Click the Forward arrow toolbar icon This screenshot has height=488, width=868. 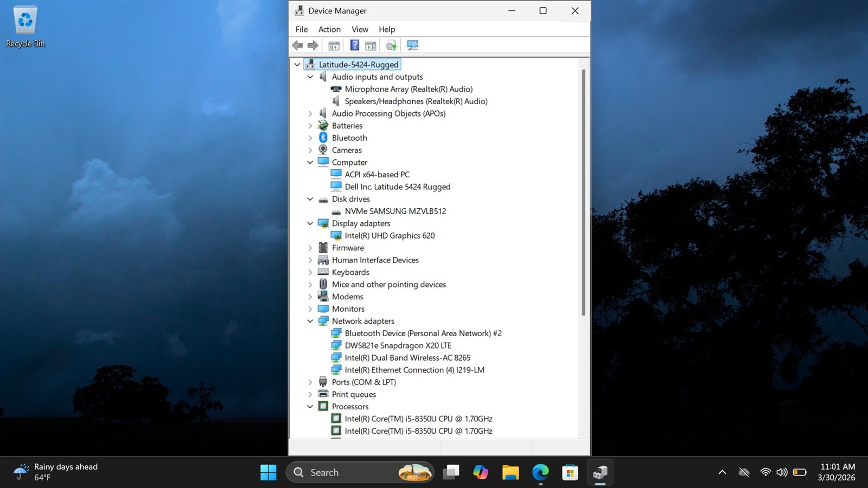(x=313, y=46)
